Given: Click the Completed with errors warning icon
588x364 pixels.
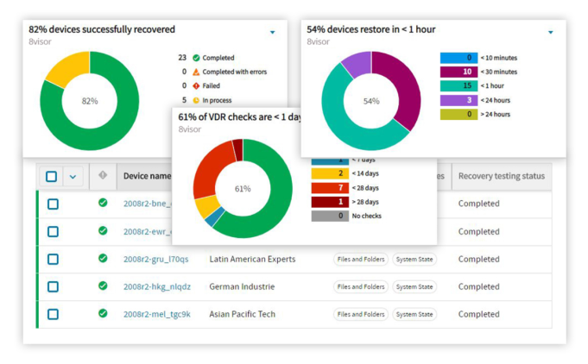Looking at the screenshot, I should (x=196, y=72).
